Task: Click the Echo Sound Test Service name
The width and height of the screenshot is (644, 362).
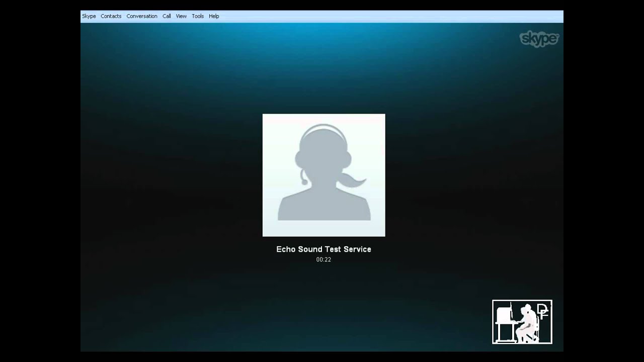Action: [324, 249]
